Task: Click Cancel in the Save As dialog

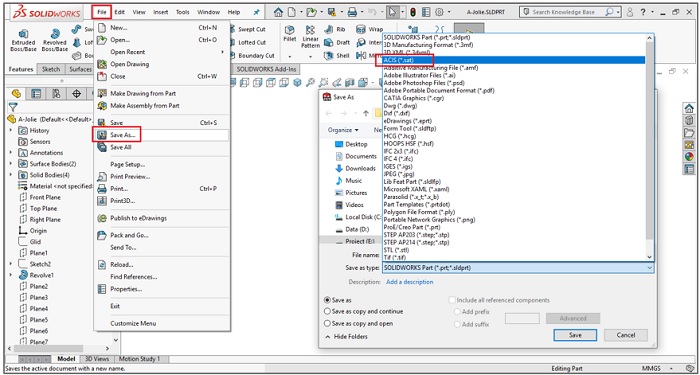Action: pos(625,335)
